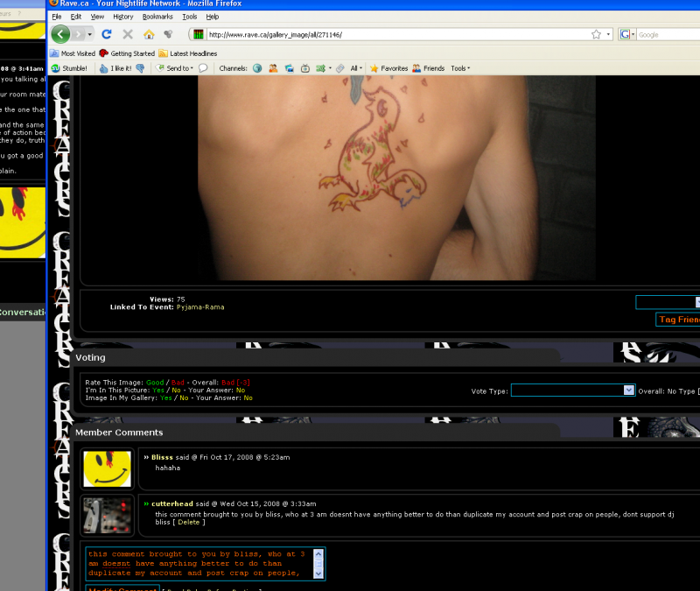Click the tag icon before All

(340, 68)
